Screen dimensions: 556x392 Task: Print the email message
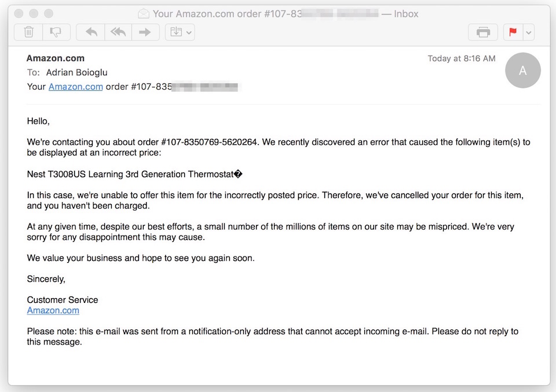[x=483, y=32]
